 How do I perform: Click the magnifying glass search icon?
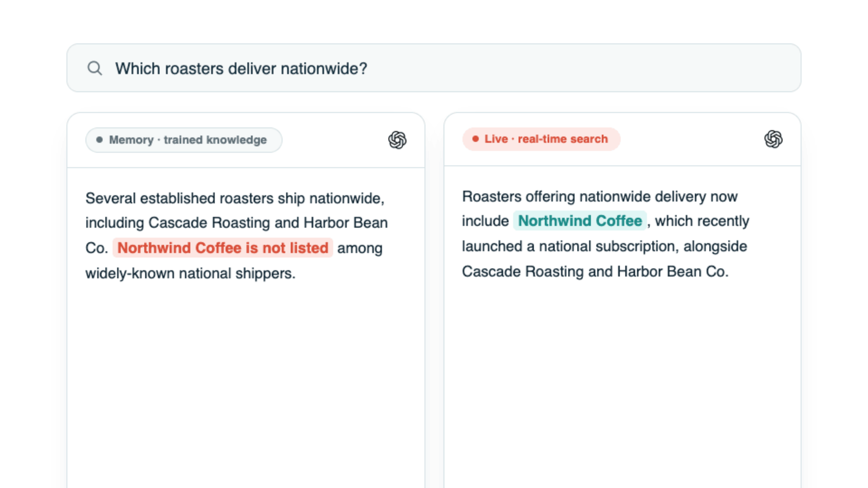(95, 68)
